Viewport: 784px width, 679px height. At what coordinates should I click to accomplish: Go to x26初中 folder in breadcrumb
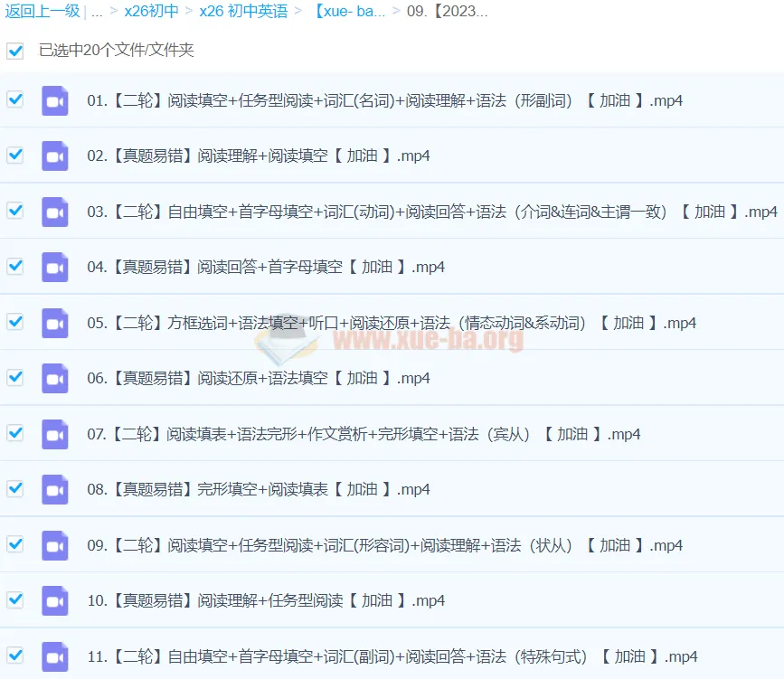click(x=151, y=12)
